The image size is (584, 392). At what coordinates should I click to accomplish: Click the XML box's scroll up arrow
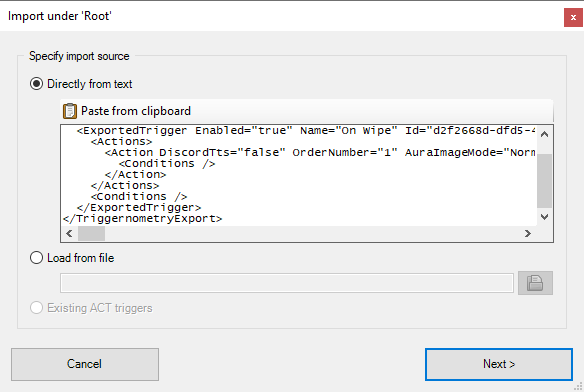click(x=544, y=134)
